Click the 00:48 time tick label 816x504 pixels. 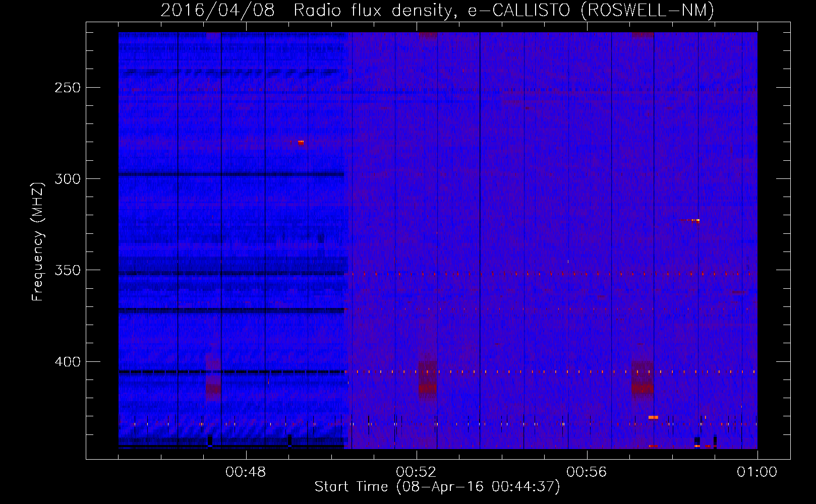[x=246, y=472]
